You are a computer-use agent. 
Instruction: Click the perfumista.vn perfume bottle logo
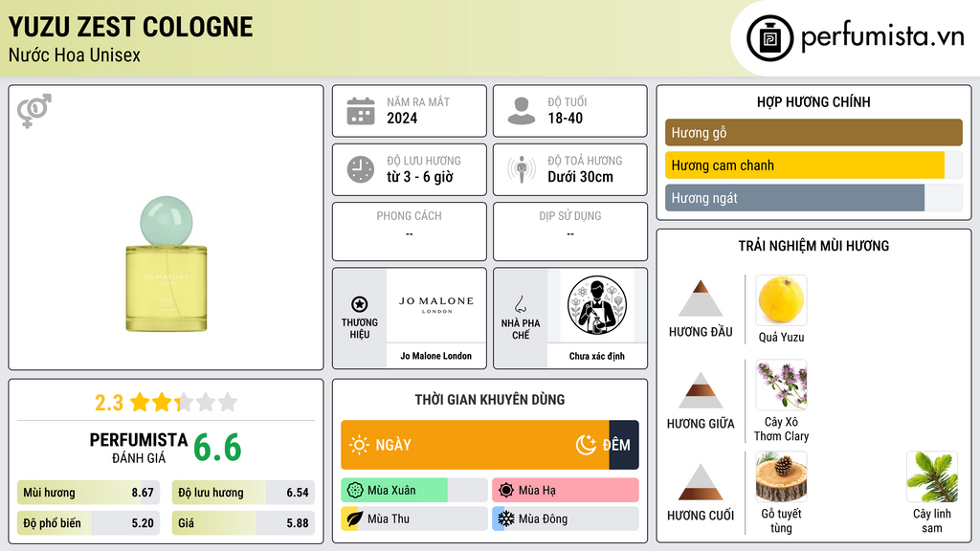(x=770, y=38)
